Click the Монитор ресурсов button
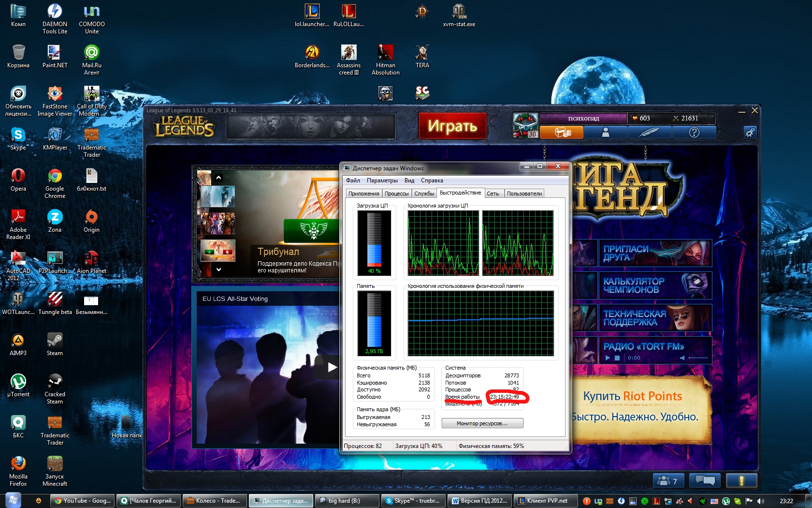The width and height of the screenshot is (812, 508). pos(482,423)
